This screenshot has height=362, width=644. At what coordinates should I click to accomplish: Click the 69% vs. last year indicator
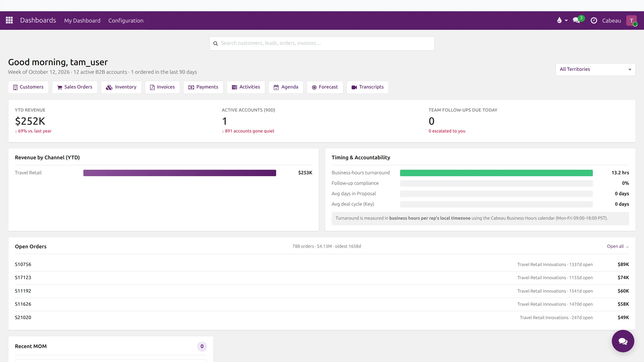pos(33,131)
